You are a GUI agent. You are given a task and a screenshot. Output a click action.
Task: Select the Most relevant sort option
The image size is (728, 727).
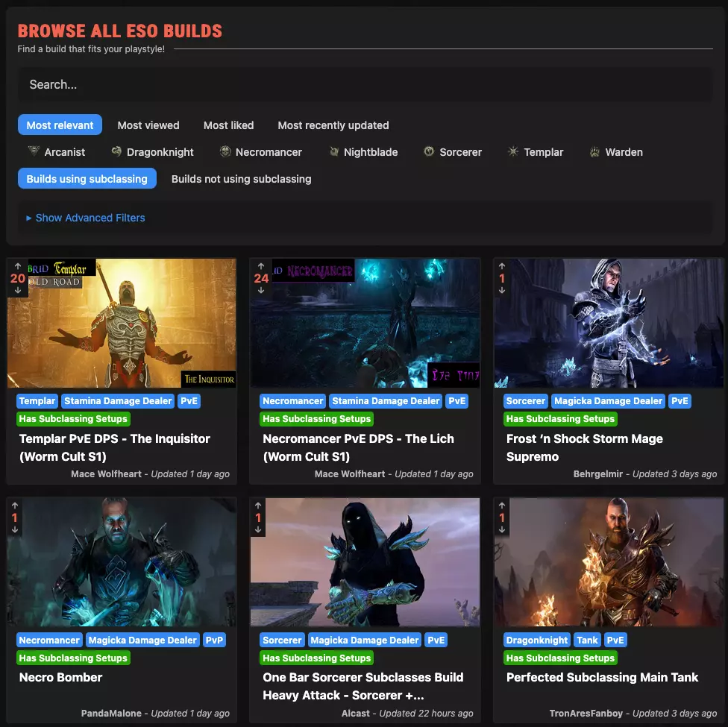60,125
